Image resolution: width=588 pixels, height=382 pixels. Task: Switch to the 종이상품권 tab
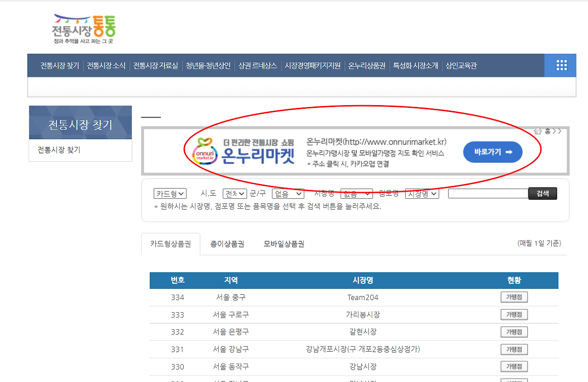click(227, 244)
